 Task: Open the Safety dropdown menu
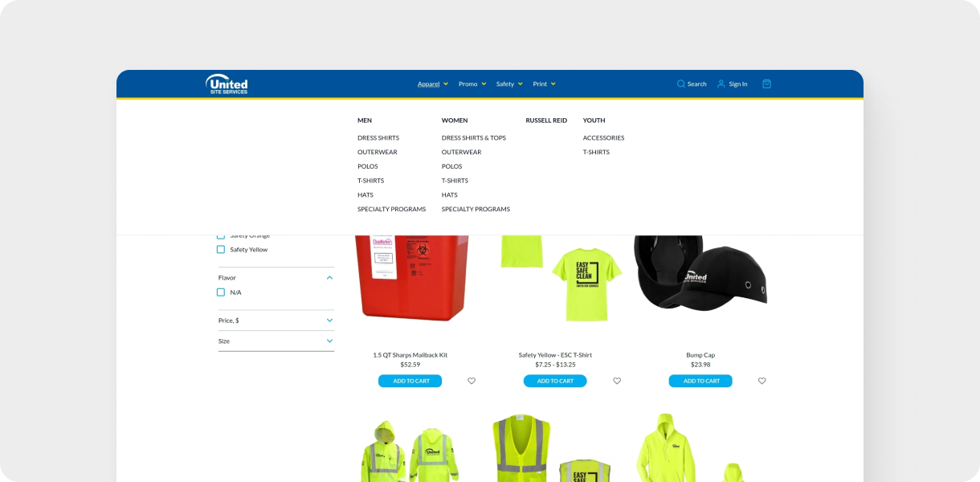point(509,84)
